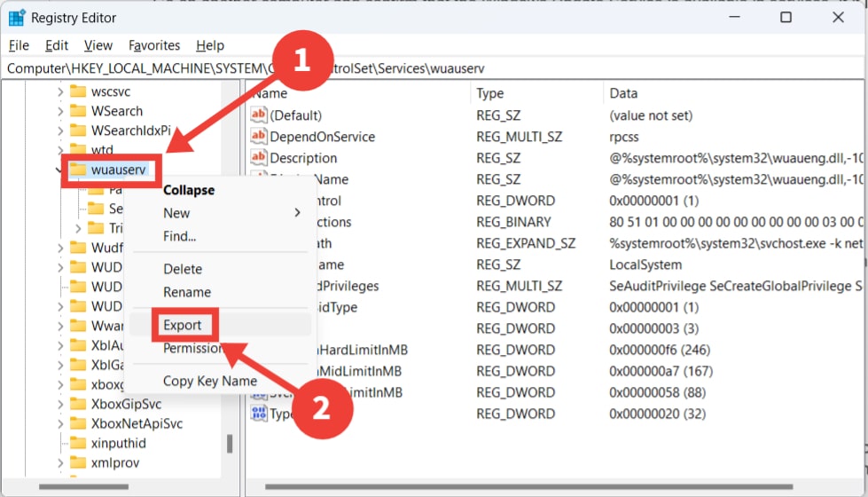Click the XblAu folder icon
This screenshot has height=497, width=868.
[x=78, y=345]
